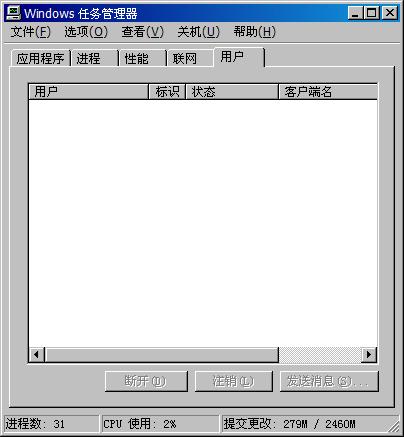Switch to the 性能 tab
Screen dimensions: 404x437
coord(143,59)
